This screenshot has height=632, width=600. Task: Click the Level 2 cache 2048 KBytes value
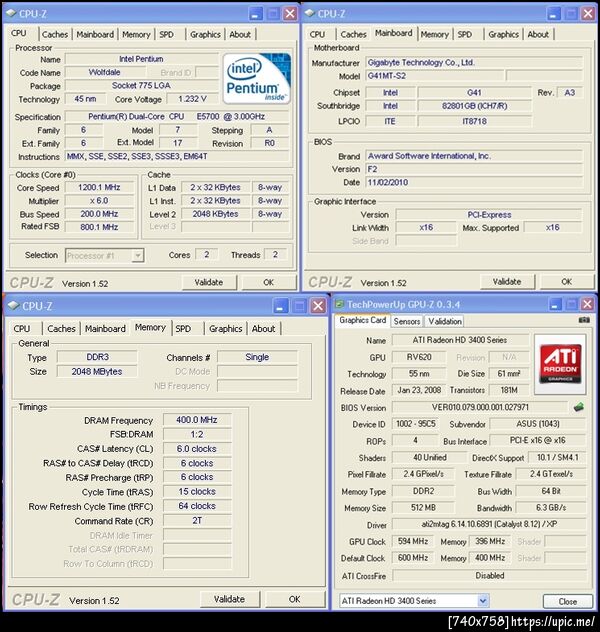tap(215, 214)
